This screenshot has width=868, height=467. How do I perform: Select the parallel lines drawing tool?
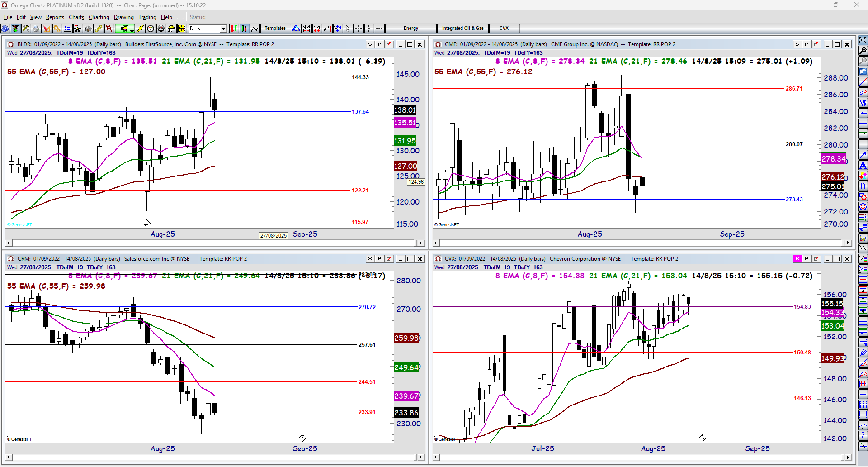coord(863,92)
